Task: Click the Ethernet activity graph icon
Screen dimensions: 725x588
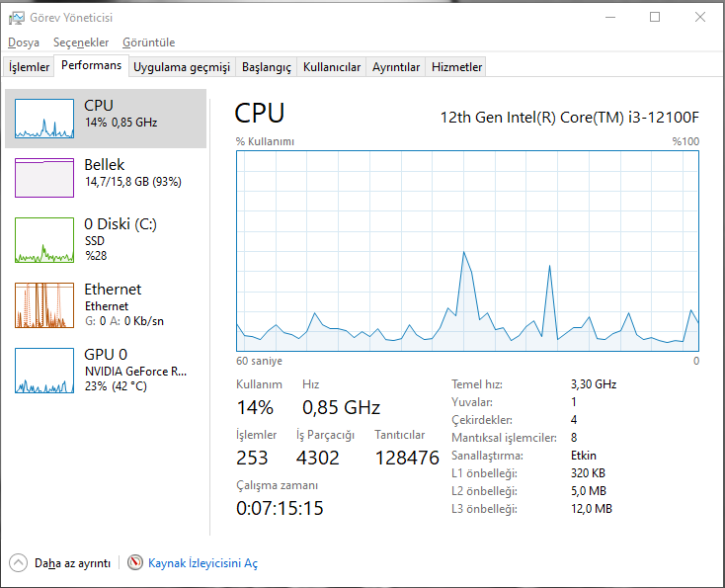Action: pyautogui.click(x=44, y=304)
